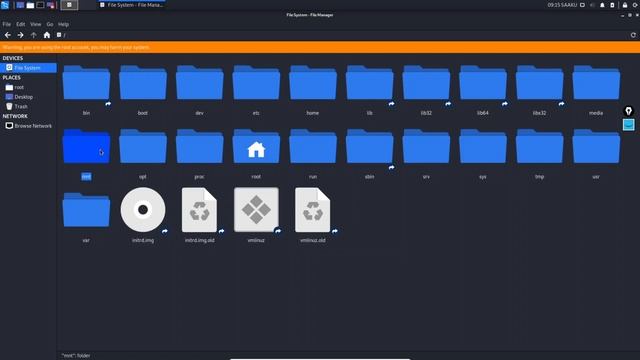Open the home folder icon
640x360 pixels.
coord(313,83)
